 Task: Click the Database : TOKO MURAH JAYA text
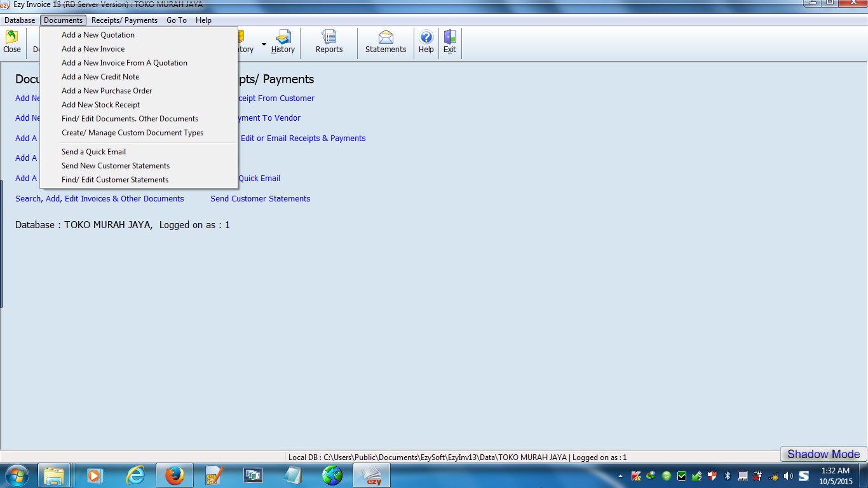coord(83,225)
